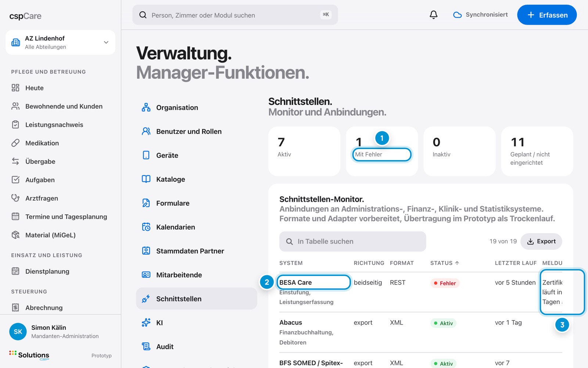Open Leistungsnachweis in sidebar
Image resolution: width=588 pixels, height=368 pixels.
click(60, 125)
